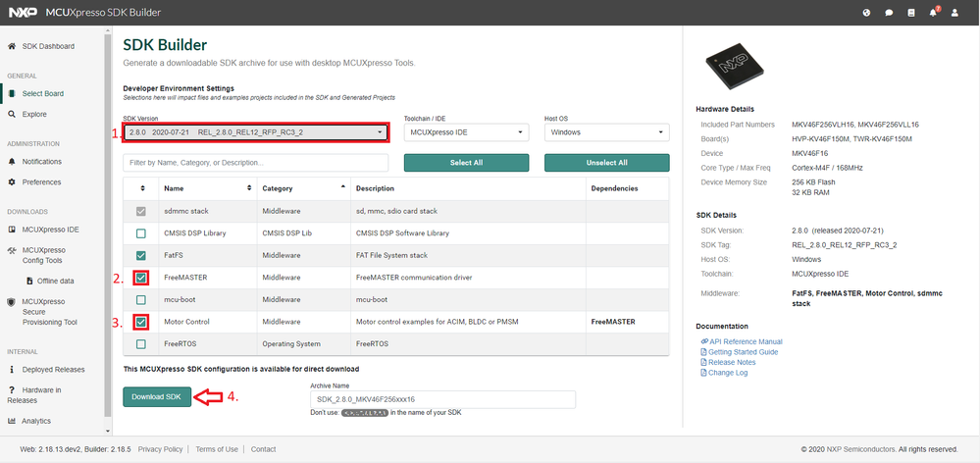
Task: Click the FreeMASTER dependency cell text
Action: click(x=613, y=322)
